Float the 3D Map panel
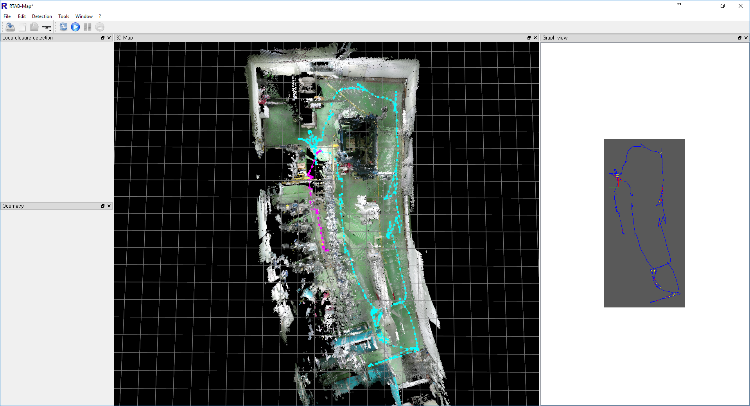 pyautogui.click(x=528, y=38)
